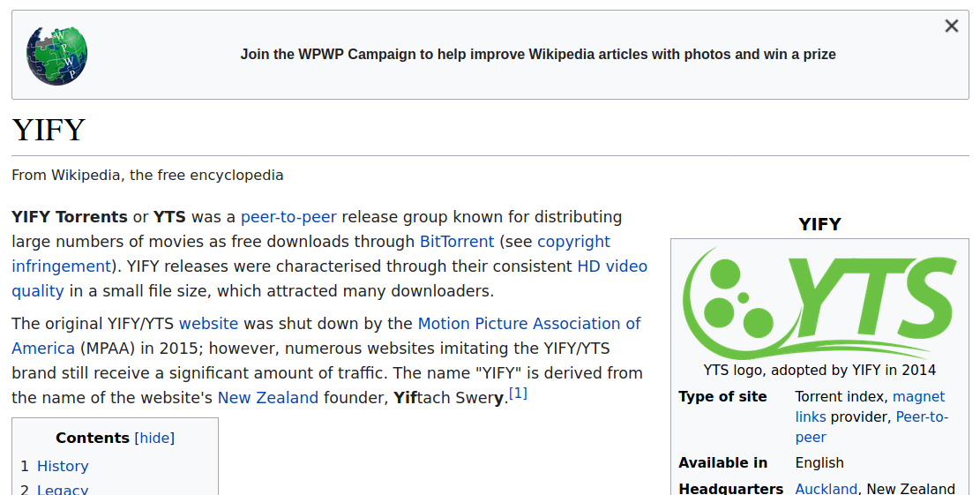980x495 pixels.
Task: Open the peer-to-peer link in intro
Action: [x=288, y=217]
